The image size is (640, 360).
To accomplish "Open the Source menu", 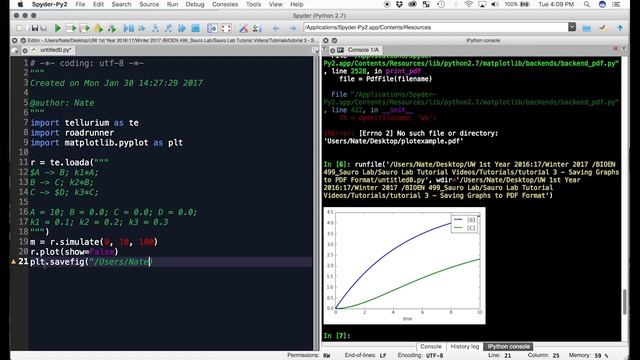I will pyautogui.click(x=149, y=4).
